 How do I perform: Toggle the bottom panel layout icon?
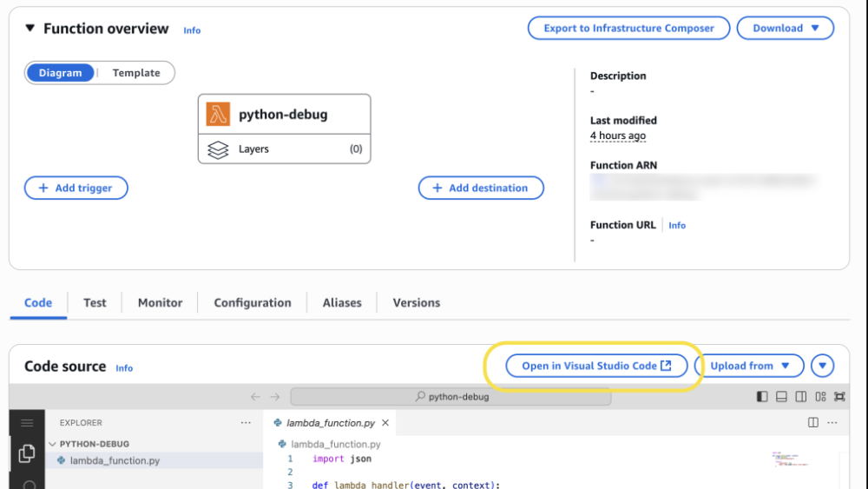[781, 397]
